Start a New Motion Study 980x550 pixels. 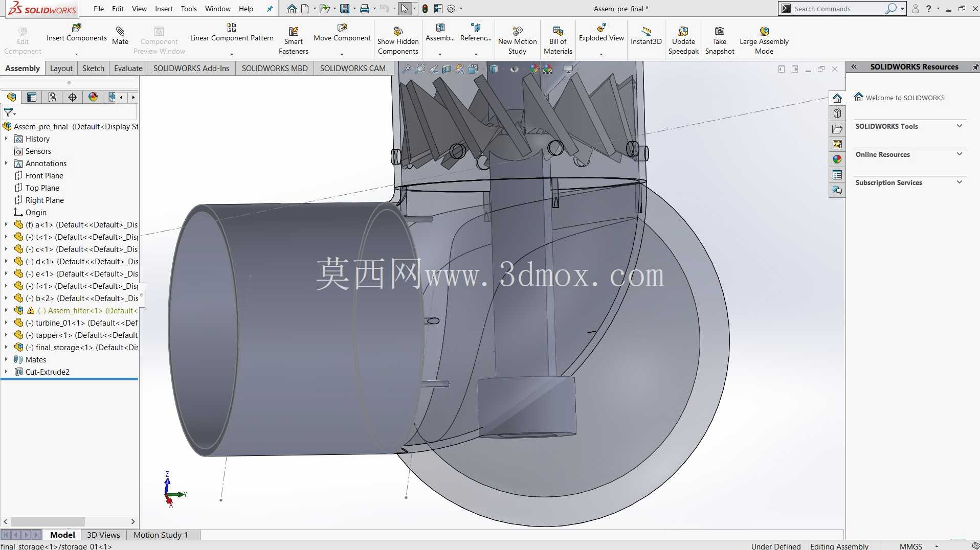(517, 40)
